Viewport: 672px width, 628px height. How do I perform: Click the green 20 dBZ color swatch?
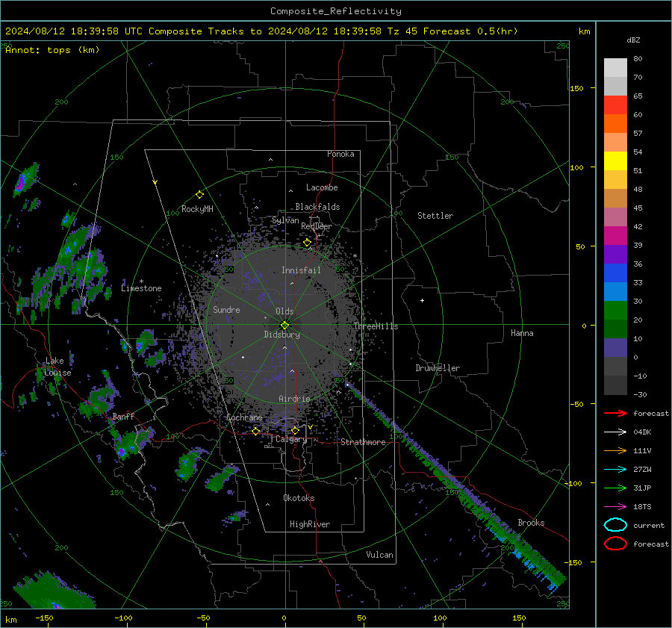click(x=615, y=311)
